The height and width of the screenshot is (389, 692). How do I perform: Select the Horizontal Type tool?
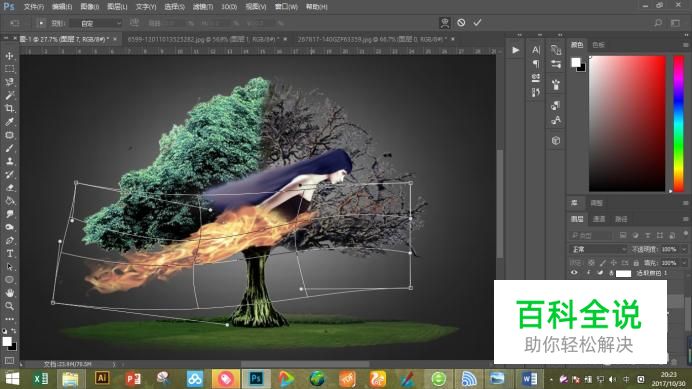tap(9, 253)
